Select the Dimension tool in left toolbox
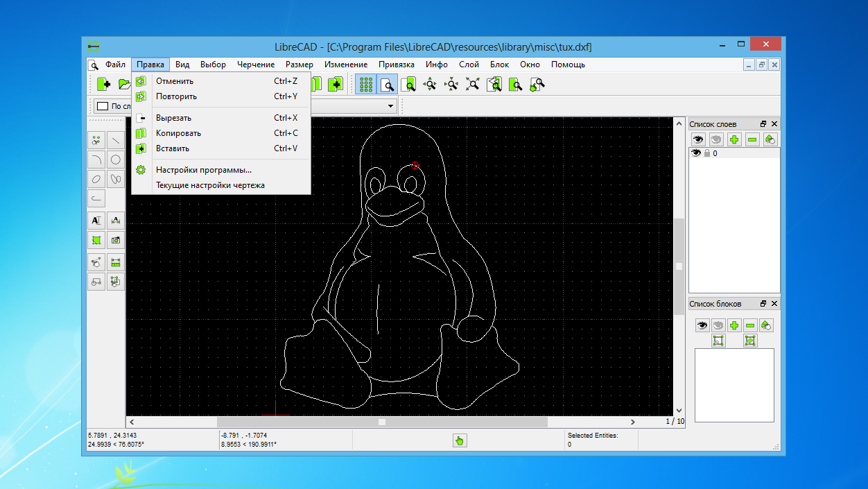 click(x=116, y=221)
